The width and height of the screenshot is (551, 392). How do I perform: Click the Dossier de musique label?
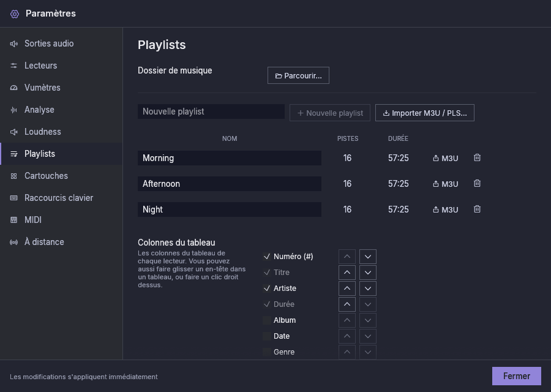(174, 70)
